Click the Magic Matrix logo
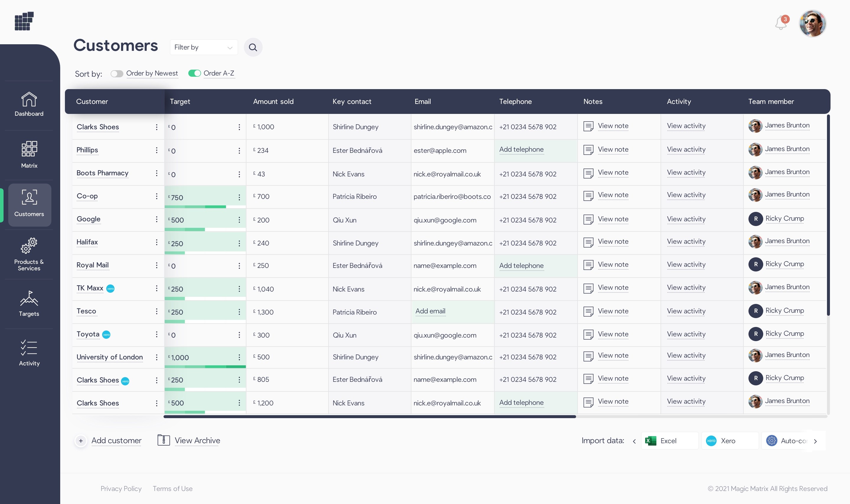 (x=24, y=21)
